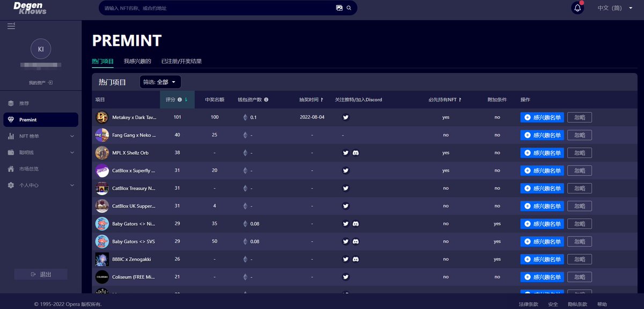Expand 个人中心 sidebar section
Viewport: 644px width, 309px height.
click(x=41, y=185)
